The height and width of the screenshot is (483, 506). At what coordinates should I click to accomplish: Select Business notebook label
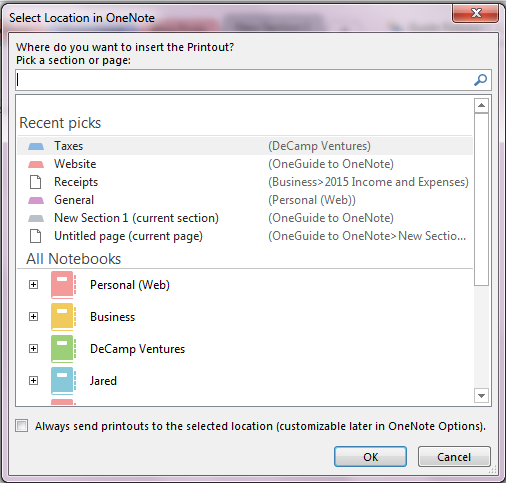click(x=113, y=317)
